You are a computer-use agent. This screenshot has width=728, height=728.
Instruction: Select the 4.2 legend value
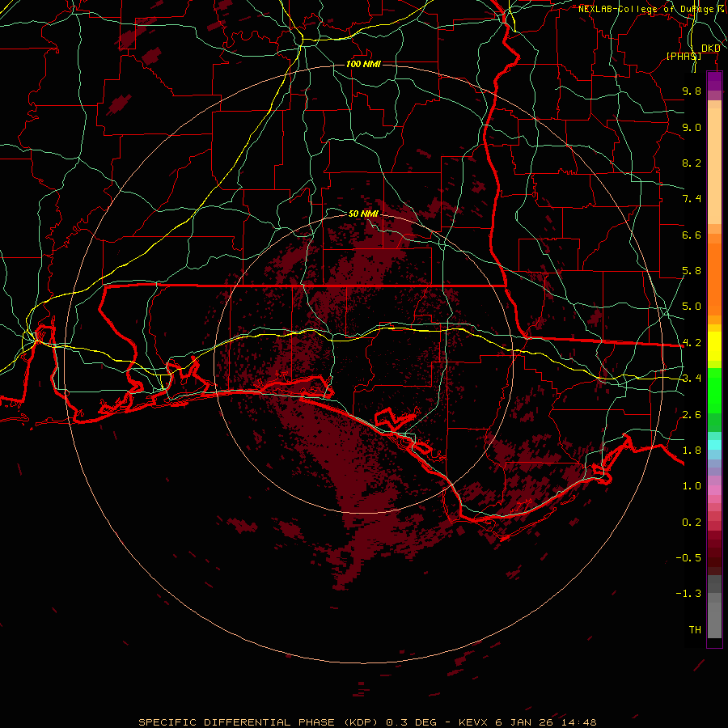pyautogui.click(x=692, y=343)
